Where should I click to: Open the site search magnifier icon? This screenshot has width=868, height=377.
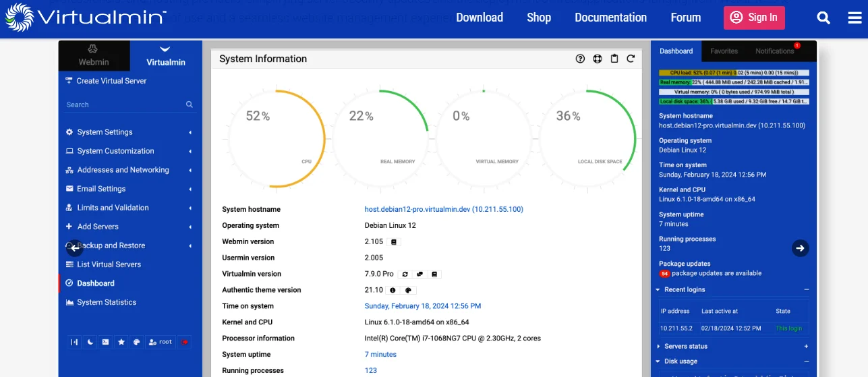point(823,18)
